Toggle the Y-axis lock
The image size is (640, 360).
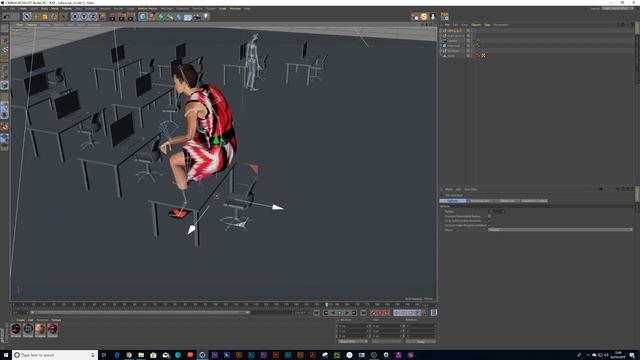point(84,16)
